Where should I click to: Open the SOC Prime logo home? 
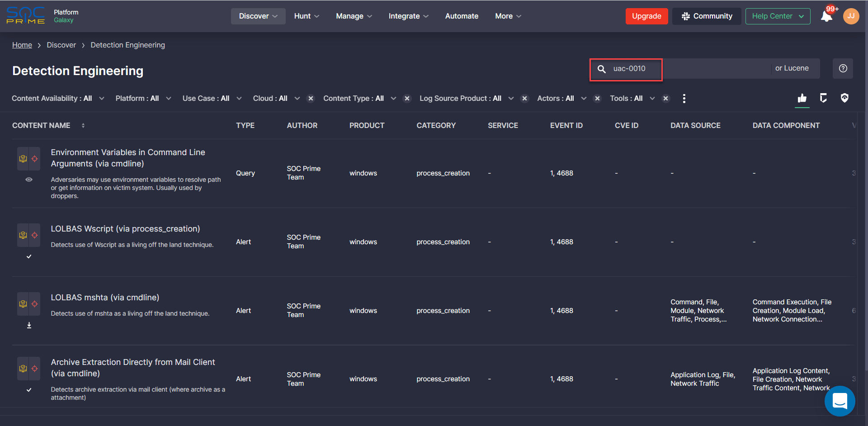[x=26, y=15]
